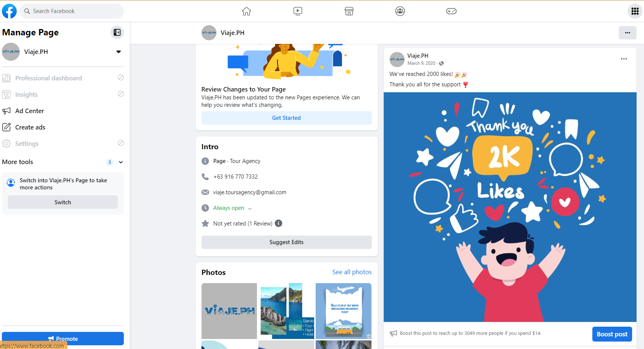Open the Gaming icon

[x=451, y=11]
